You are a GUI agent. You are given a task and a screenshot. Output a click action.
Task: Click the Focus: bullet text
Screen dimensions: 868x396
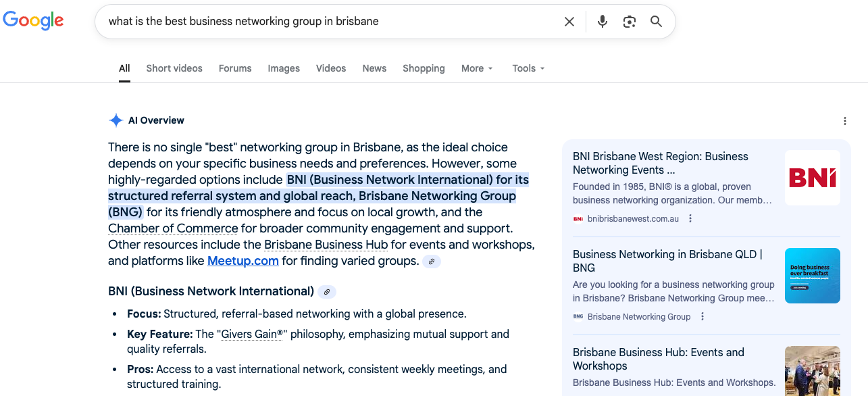point(297,314)
